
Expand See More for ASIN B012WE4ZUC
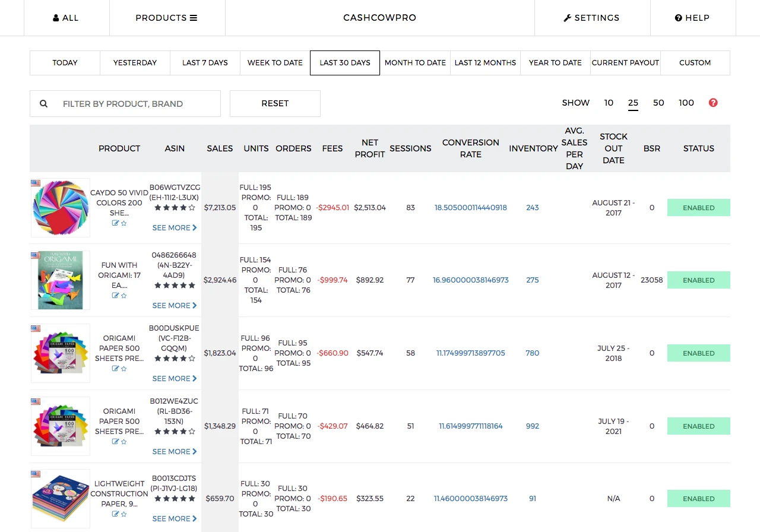click(175, 452)
